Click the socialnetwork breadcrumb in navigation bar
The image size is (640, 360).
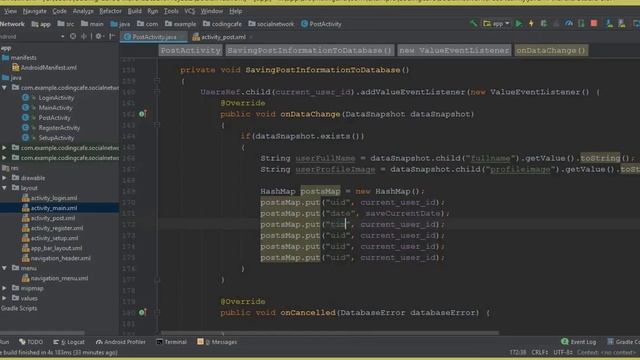click(x=271, y=24)
